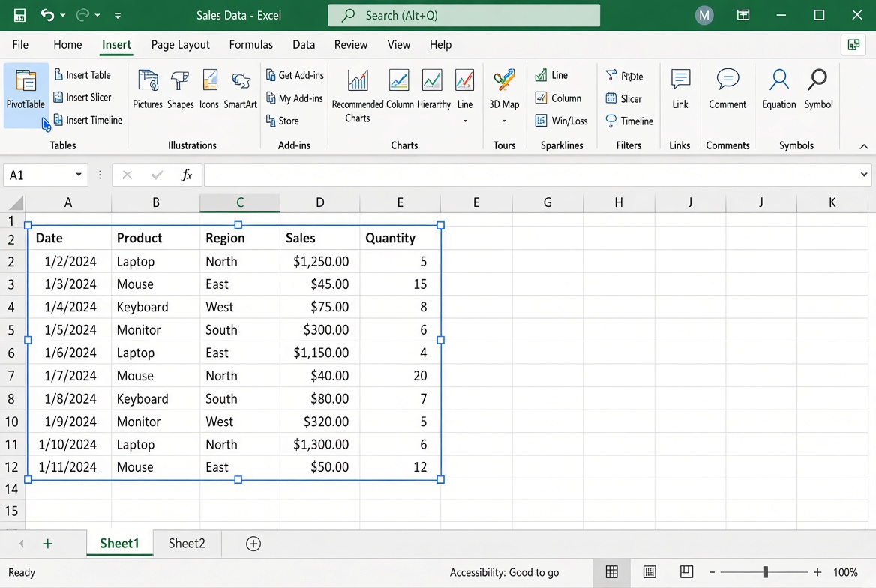The width and height of the screenshot is (876, 588).
Task: Open the Redo dropdown arrow
Action: tap(97, 16)
